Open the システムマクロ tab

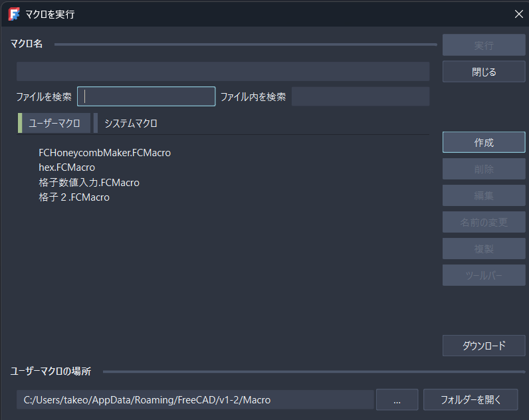[130, 124]
